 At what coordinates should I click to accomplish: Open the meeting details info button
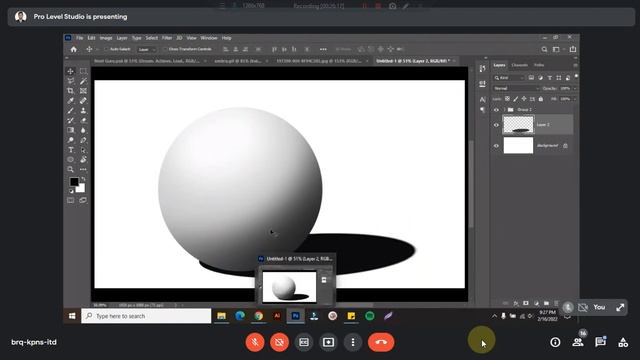pos(555,342)
